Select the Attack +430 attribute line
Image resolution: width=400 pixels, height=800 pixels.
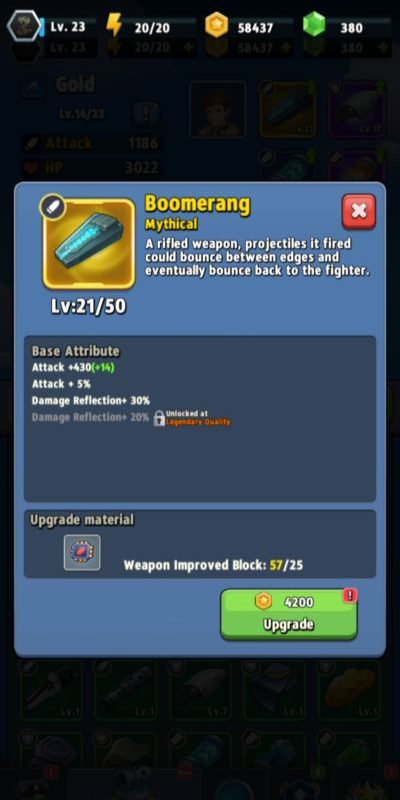(73, 367)
